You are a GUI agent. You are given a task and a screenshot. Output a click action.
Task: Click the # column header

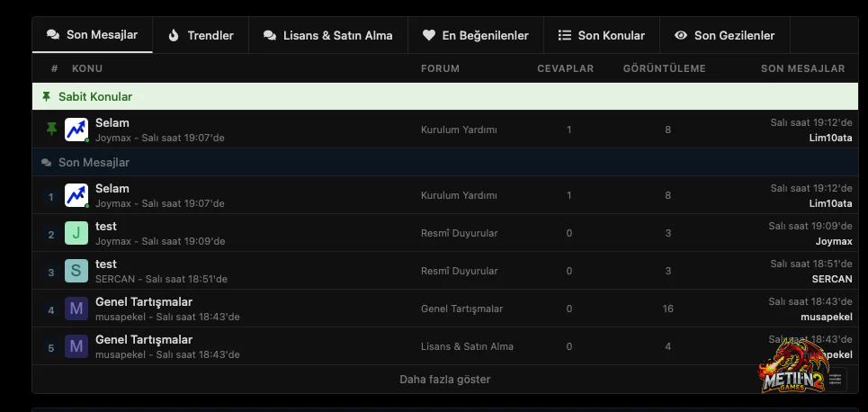point(54,68)
